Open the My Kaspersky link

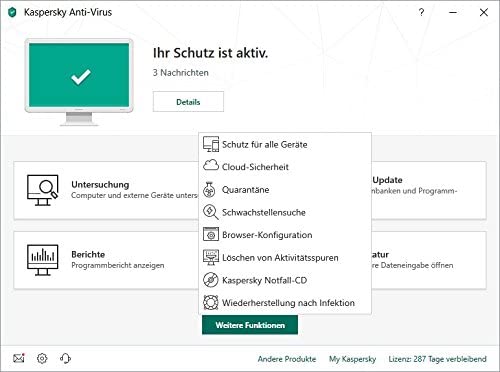click(x=352, y=359)
